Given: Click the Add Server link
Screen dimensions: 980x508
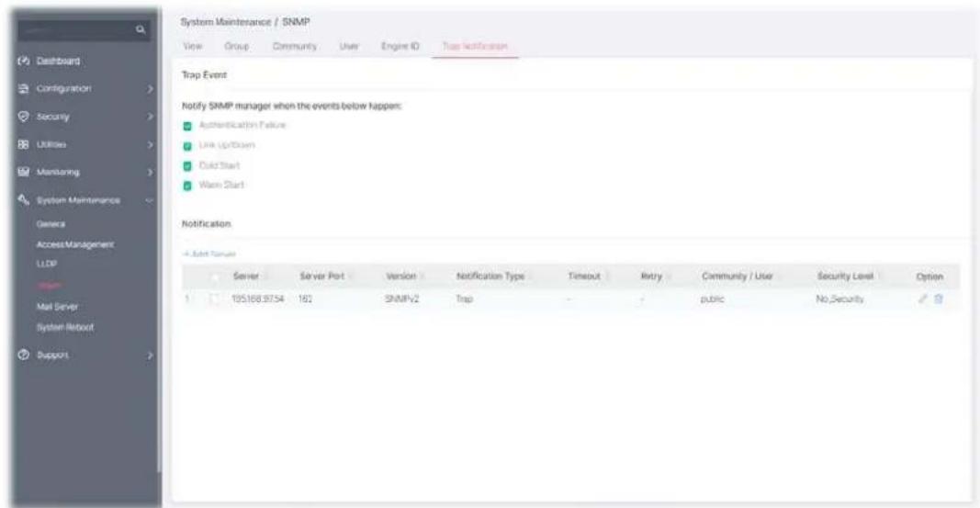Looking at the screenshot, I should coord(209,254).
